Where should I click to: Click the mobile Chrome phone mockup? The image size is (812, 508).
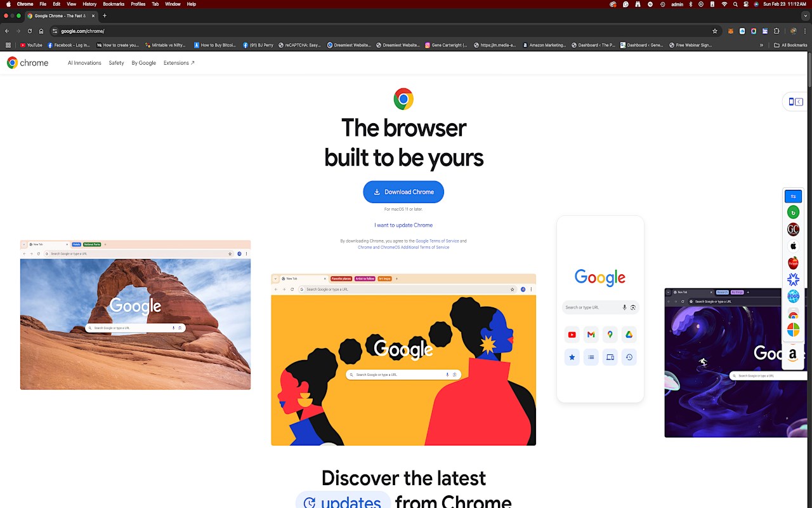click(600, 309)
